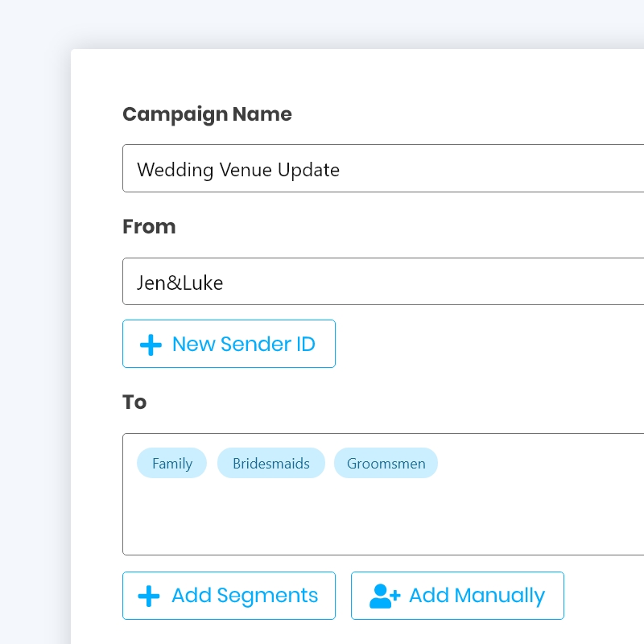Click the plus icon beside Add Segments

pyautogui.click(x=149, y=596)
